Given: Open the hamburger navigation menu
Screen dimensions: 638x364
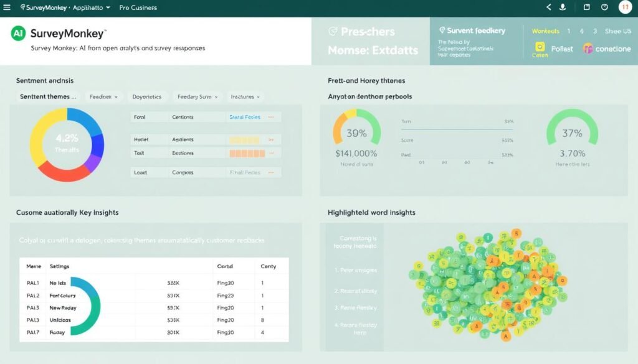Looking at the screenshot, I should (x=7, y=7).
